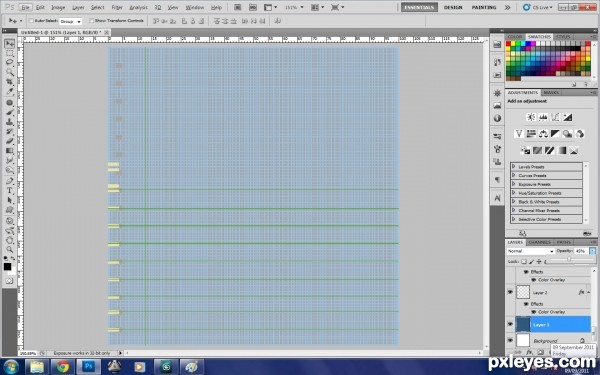Open the layer blend mode Normal dropdown

[x=530, y=251]
